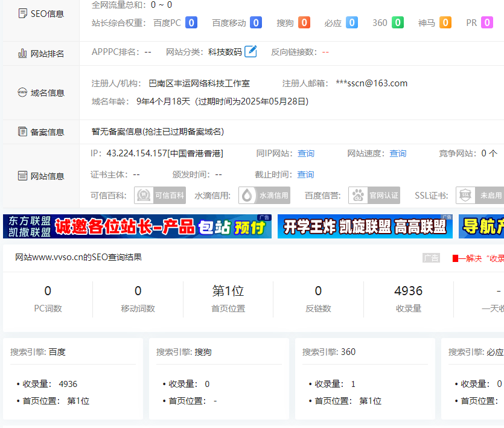Viewport: 504px width, 428px height.
Task: Click the 搜索引擎: 搜狗 card heading
Action: pos(184,352)
